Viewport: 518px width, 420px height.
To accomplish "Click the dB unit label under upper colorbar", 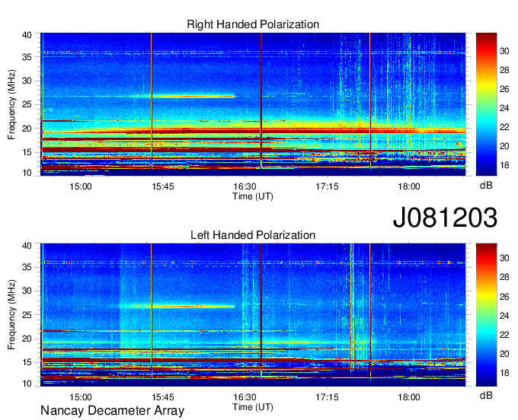I will (x=486, y=186).
